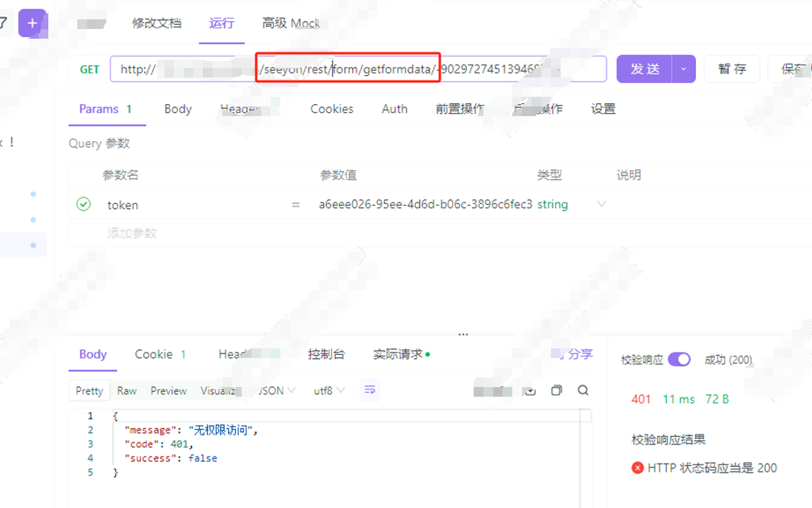812x508 pixels.
Task: Click the 类型 column header
Action: coord(549,175)
